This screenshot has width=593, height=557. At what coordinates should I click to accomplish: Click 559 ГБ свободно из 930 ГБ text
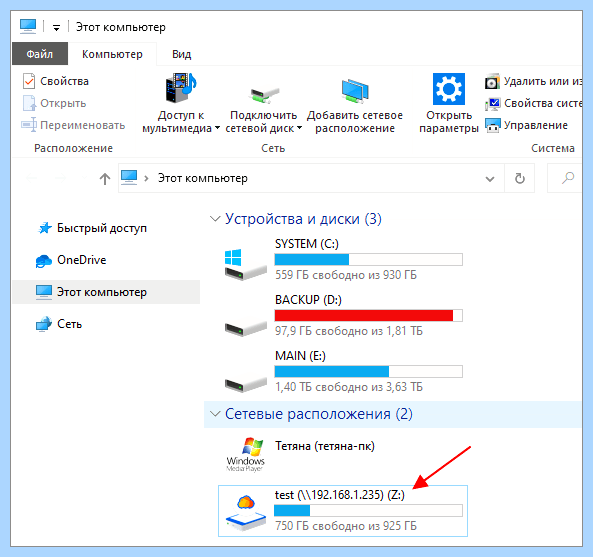pyautogui.click(x=346, y=275)
